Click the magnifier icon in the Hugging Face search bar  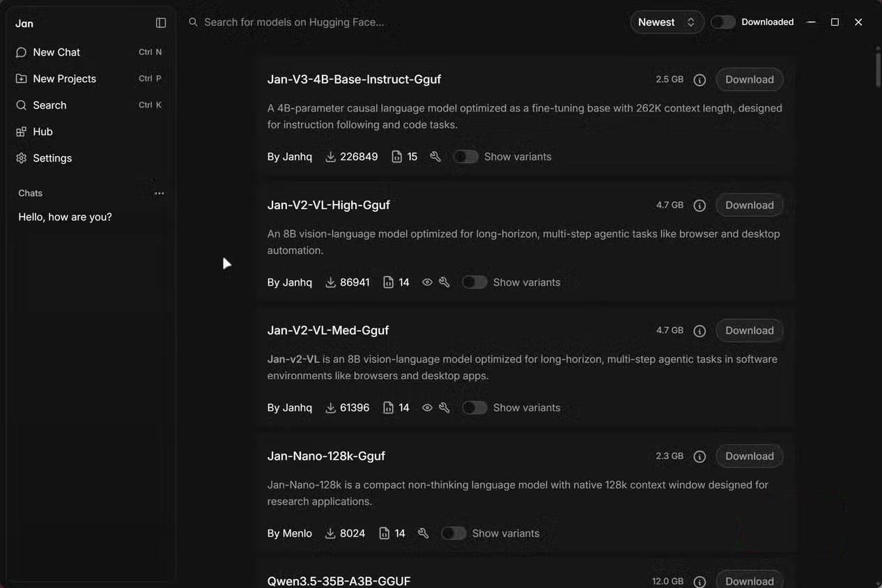tap(193, 22)
